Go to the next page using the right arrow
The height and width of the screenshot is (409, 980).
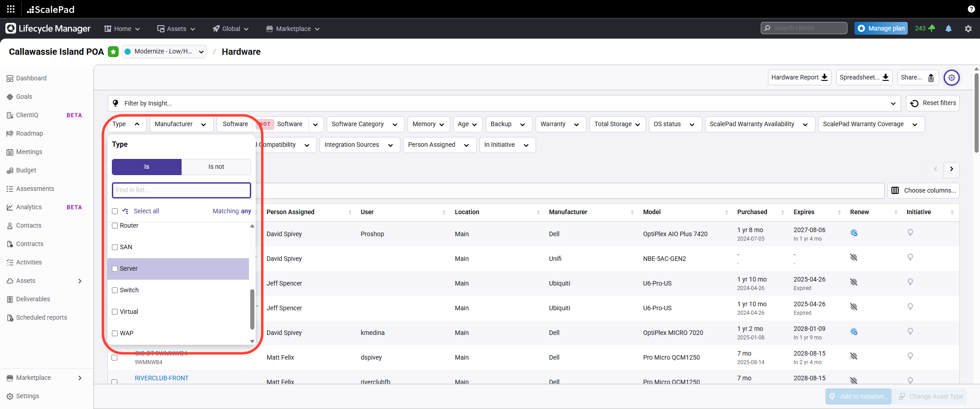[x=951, y=169]
